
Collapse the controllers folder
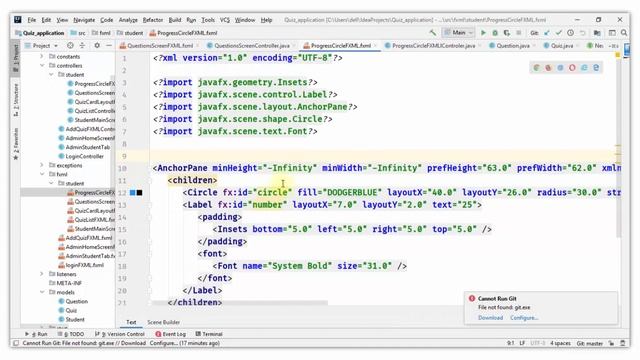tap(42, 66)
